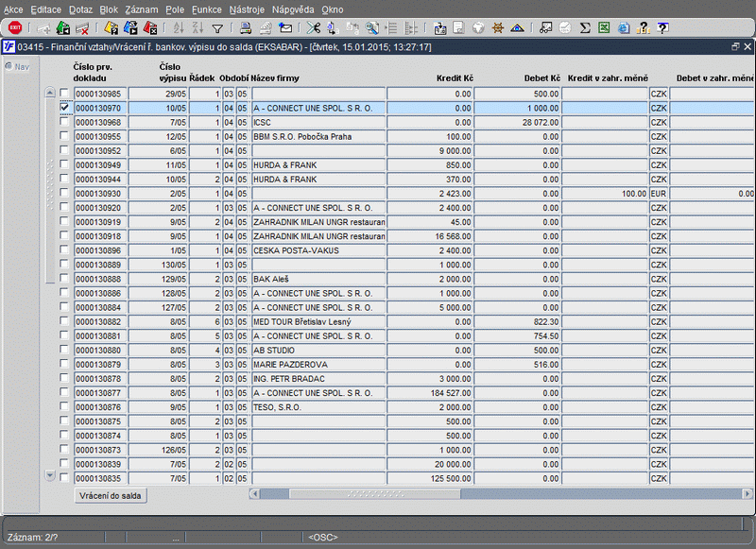Click the Z-A descending sort icon
Viewport: 756px width, 549px height.
point(198,28)
